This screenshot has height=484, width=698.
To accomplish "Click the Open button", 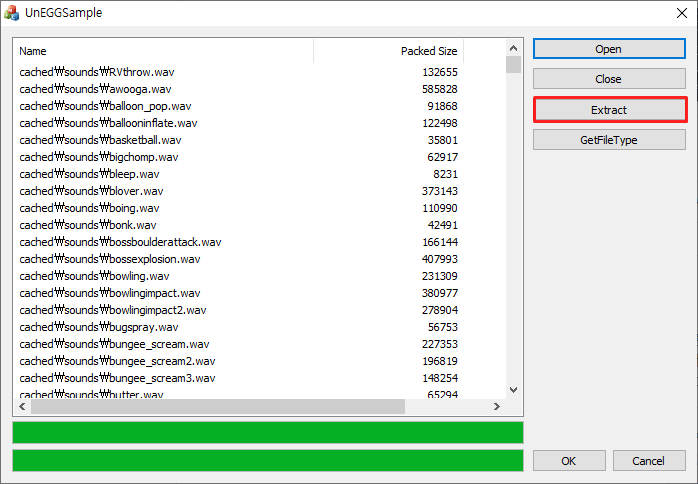I will pos(609,49).
